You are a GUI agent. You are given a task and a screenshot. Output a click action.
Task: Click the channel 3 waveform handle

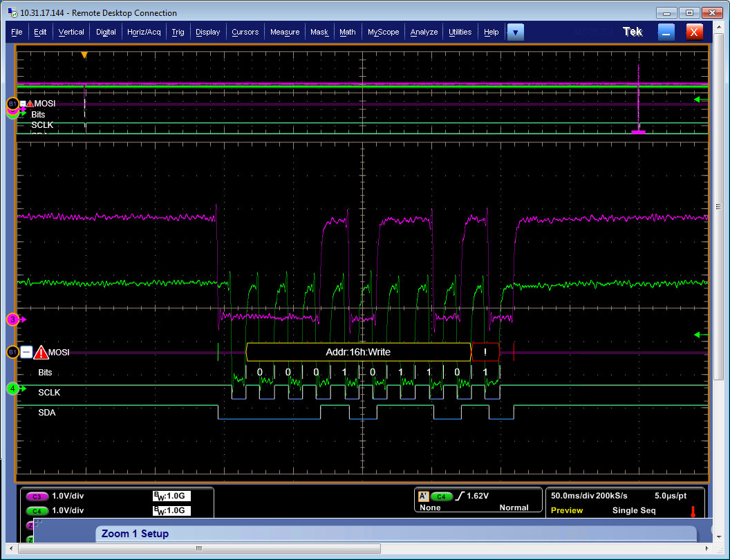12,319
